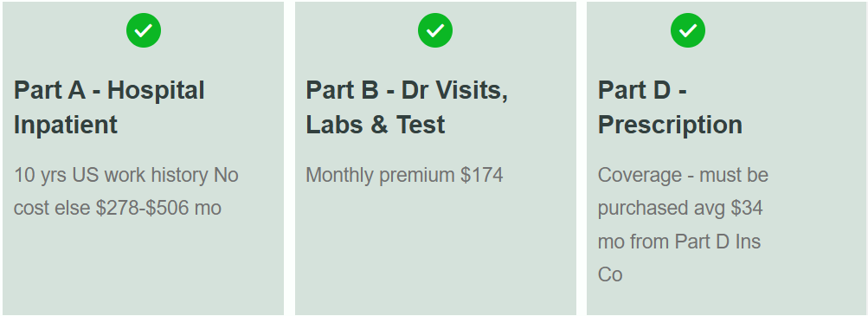Click the cost else $278-$506 mo line
This screenshot has height=316, width=868.
pyautogui.click(x=118, y=208)
